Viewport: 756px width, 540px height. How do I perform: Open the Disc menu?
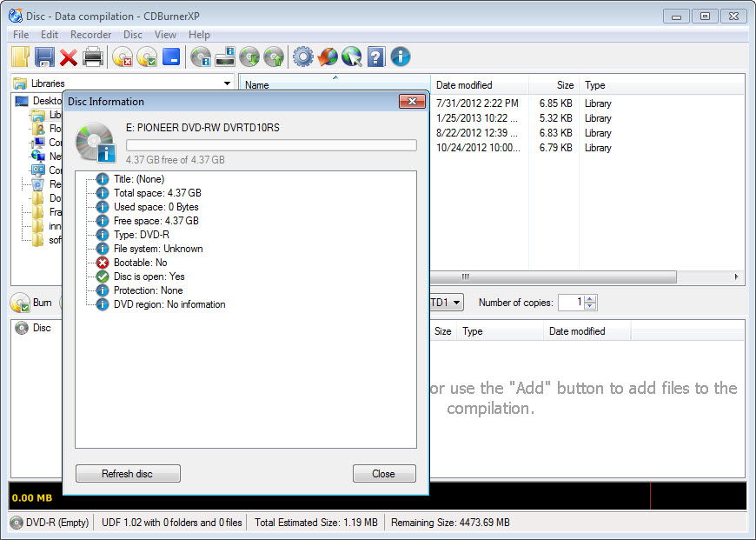click(x=133, y=35)
